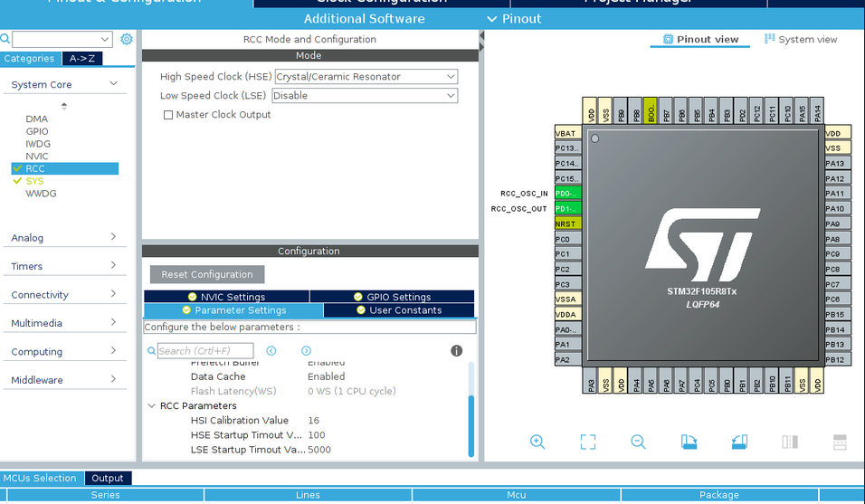Select WWDG in System Core list
Viewport: 865px width, 504px height.
click(41, 194)
